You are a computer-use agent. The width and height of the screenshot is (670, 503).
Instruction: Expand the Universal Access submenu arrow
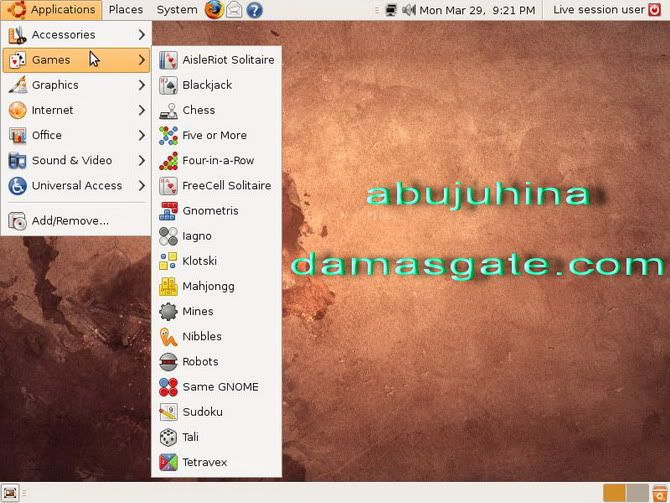tap(142, 185)
